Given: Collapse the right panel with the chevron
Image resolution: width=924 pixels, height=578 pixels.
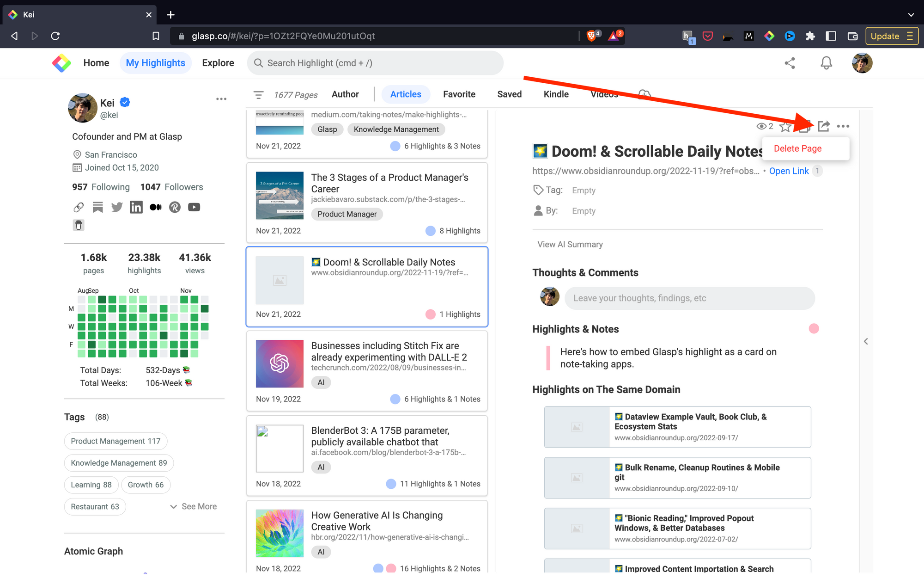Looking at the screenshot, I should [x=866, y=341].
